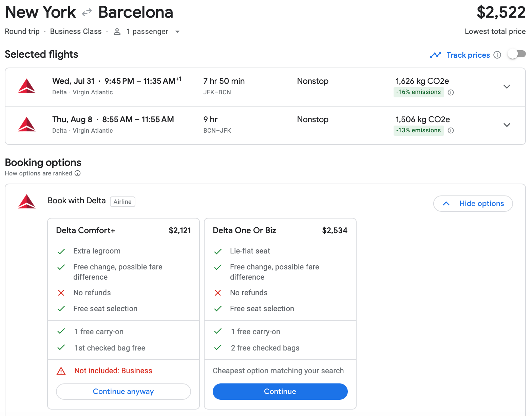Click the $2,522 lowest total price
Screen dimensions: 532x416
501,13
